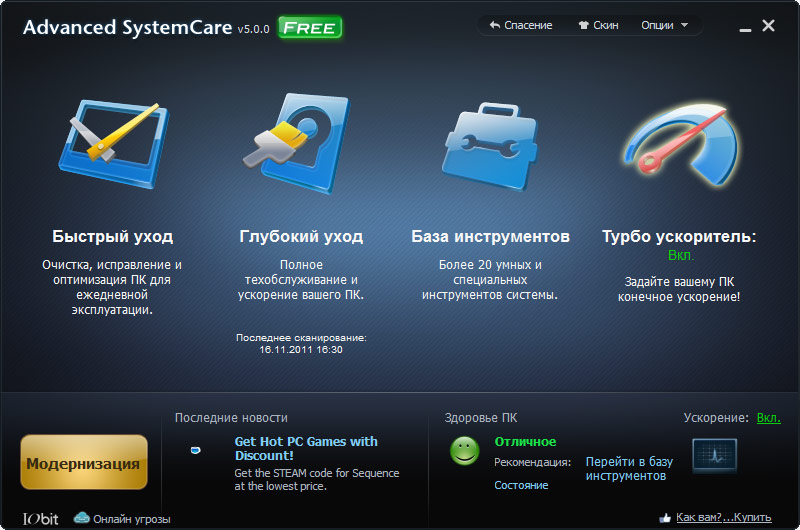This screenshot has height=530, width=800.
Task: Expand the Опции dropdown arrow
Action: pos(684,24)
